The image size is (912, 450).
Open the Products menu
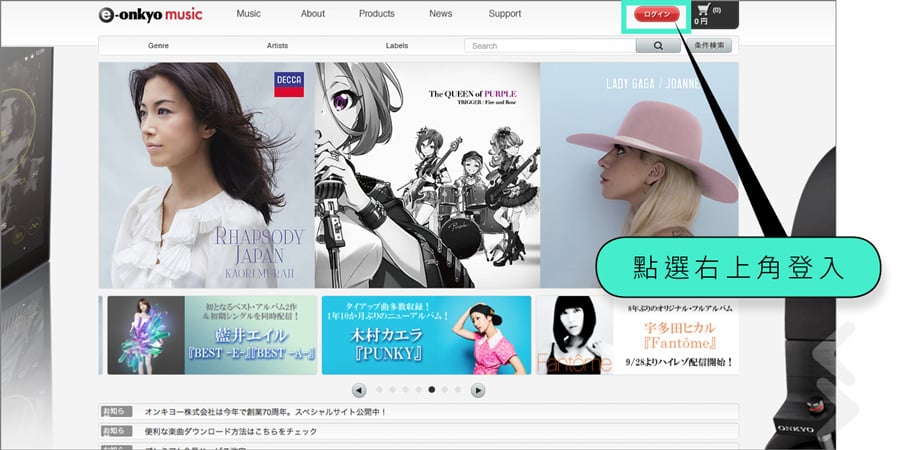376,13
